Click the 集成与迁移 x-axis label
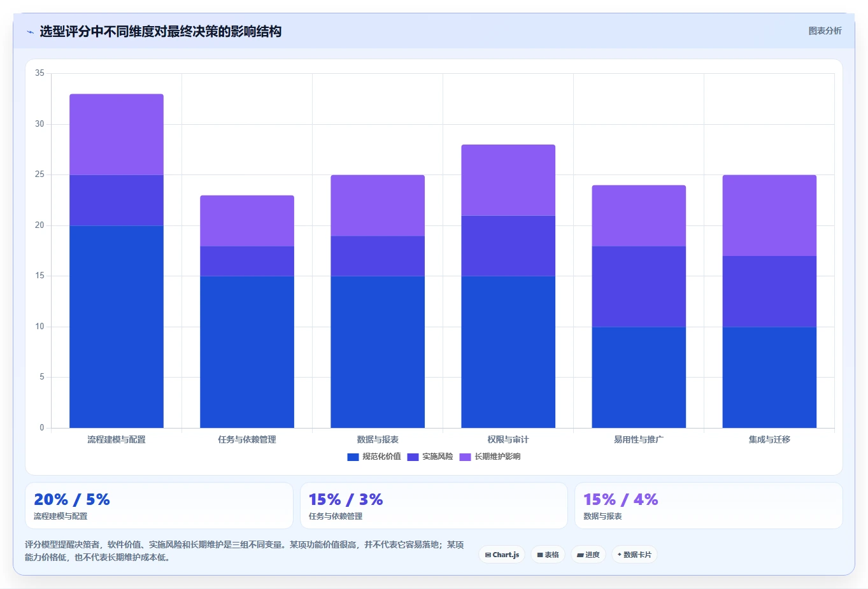This screenshot has height=589, width=868. (769, 439)
